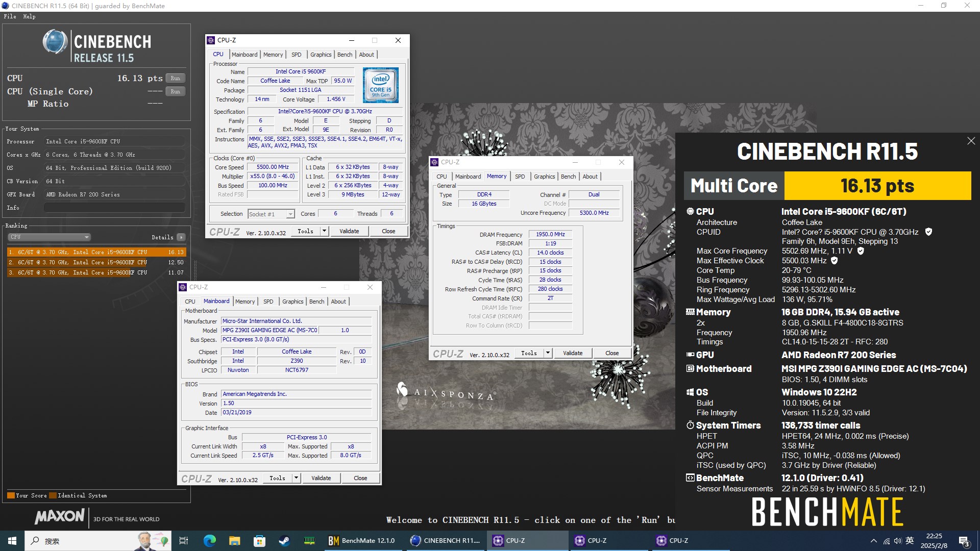Click the Info input field in Your System
The height and width of the screenshot is (551, 980).
114,208
